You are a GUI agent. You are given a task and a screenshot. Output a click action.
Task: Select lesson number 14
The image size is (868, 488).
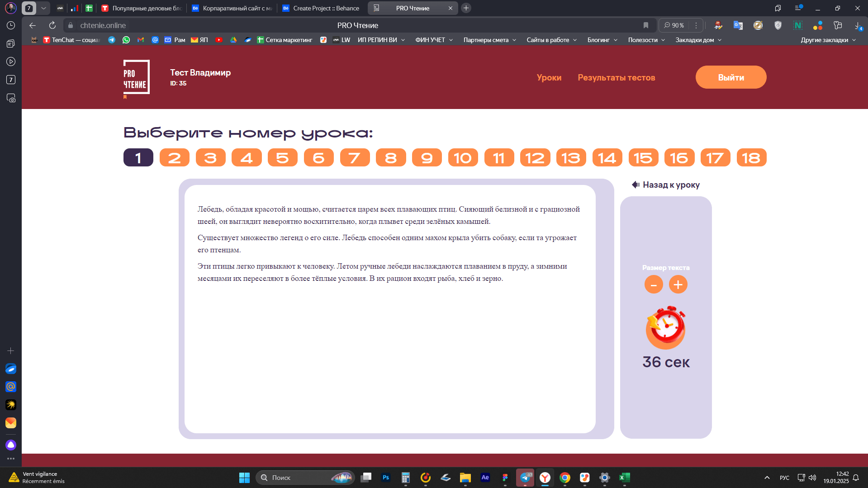coord(607,158)
